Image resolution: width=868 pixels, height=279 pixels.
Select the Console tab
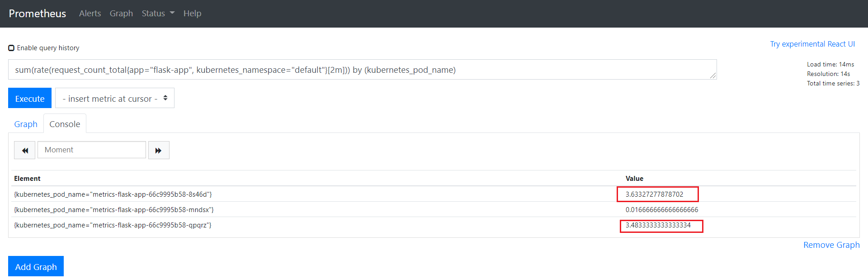[65, 124]
